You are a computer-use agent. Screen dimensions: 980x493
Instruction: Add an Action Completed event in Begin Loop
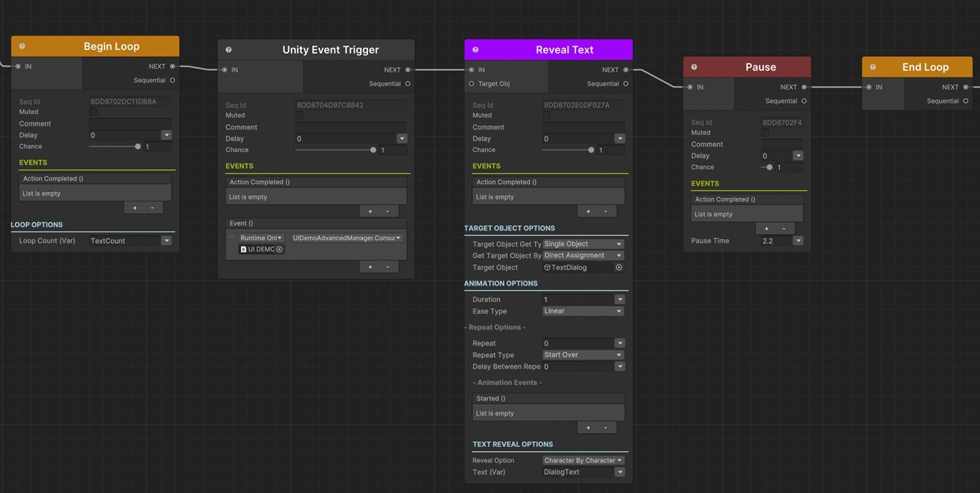134,208
